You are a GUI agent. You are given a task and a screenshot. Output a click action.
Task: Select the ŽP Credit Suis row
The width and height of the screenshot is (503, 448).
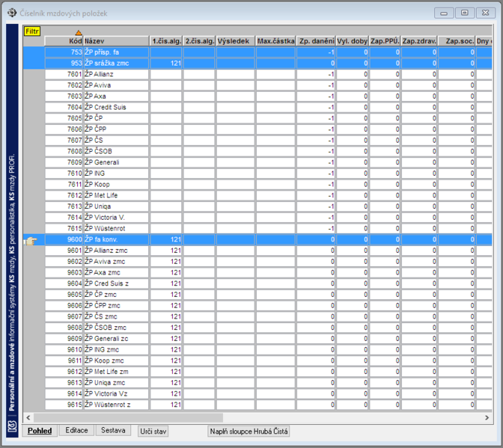257,107
